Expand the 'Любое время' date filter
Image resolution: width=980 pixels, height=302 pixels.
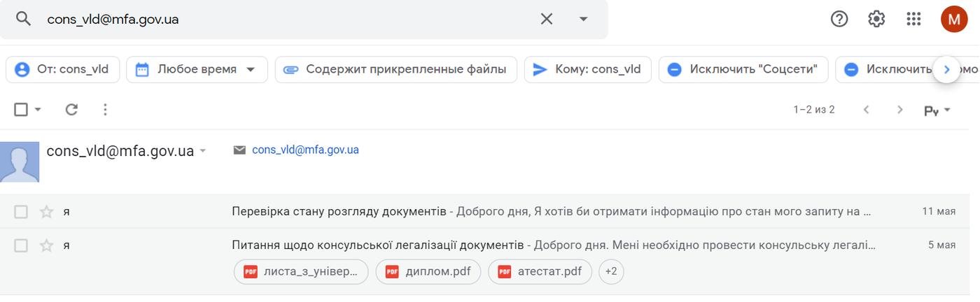(197, 69)
